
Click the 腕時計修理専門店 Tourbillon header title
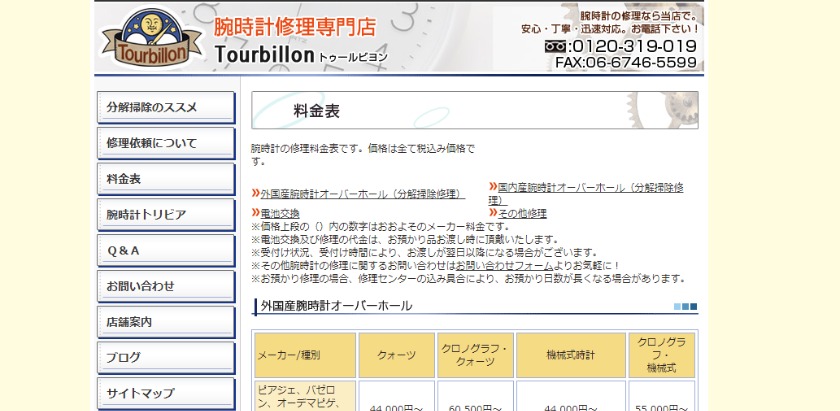300,40
